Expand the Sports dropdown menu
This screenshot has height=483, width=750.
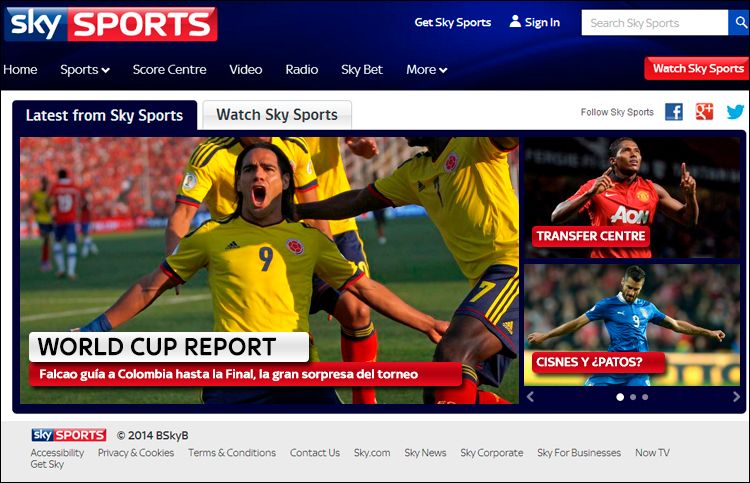[x=85, y=70]
